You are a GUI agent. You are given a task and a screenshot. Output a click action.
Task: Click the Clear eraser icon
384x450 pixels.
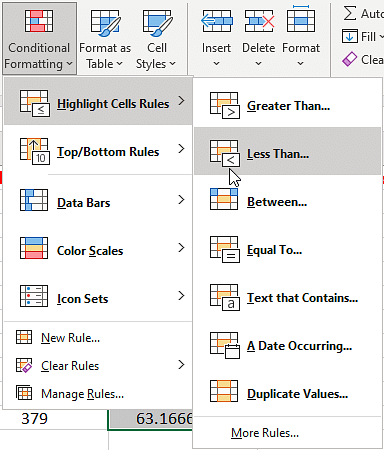(350, 60)
